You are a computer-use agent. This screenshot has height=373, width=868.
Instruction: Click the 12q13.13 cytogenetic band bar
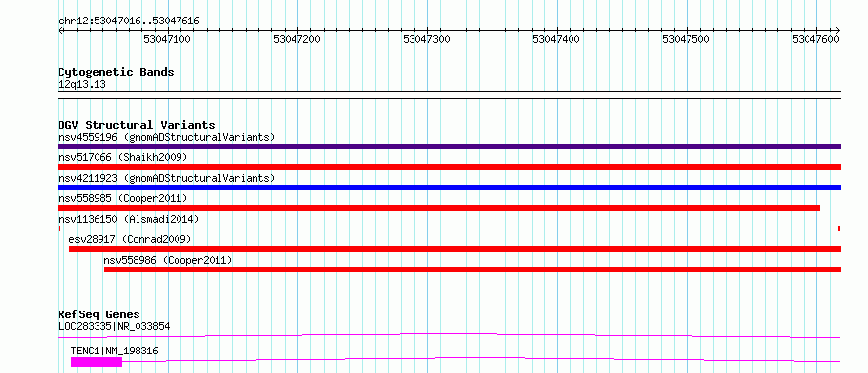tap(449, 94)
